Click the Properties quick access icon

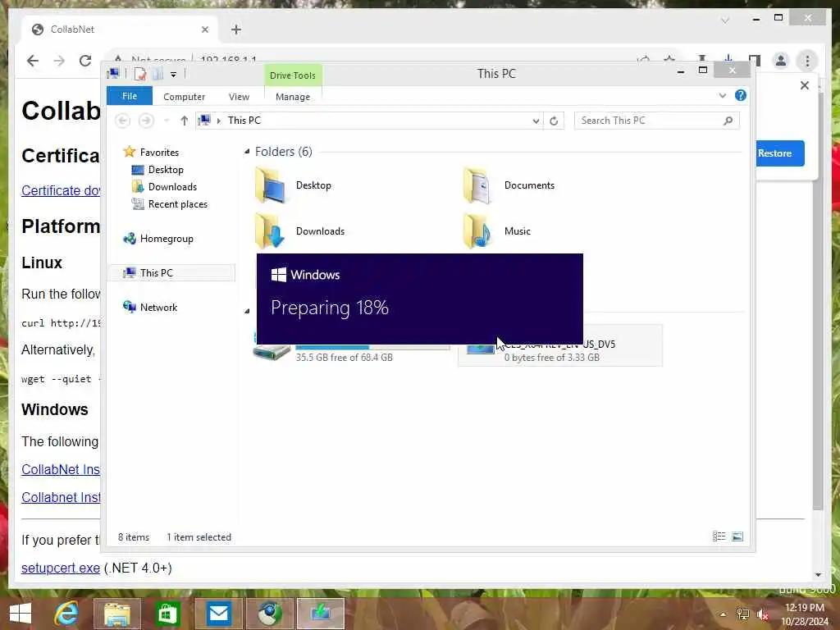139,74
